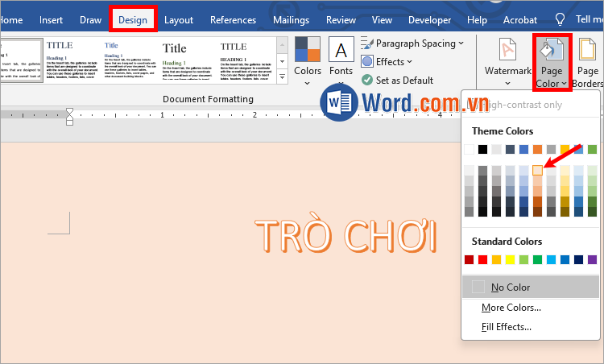Open the References tab
The height and width of the screenshot is (364, 604).
(233, 20)
